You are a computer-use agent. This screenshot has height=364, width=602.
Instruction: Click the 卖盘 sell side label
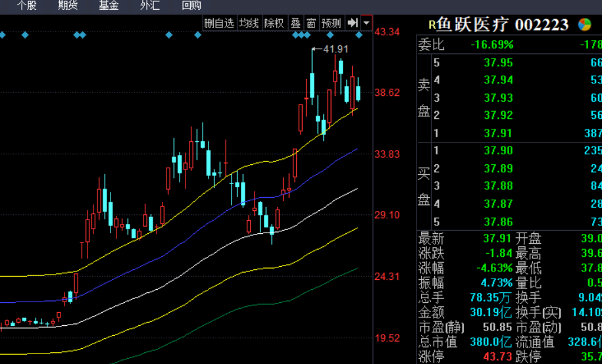[424, 98]
